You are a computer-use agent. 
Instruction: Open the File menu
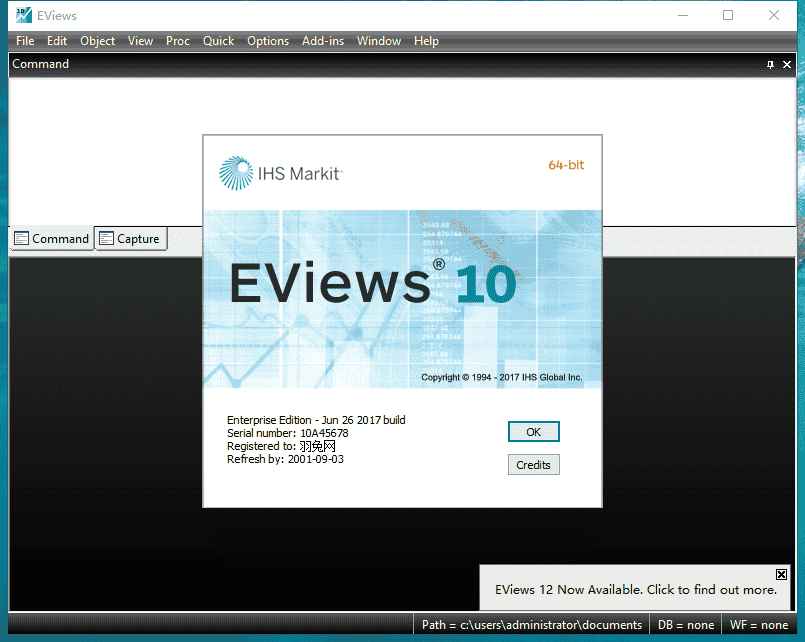[25, 41]
